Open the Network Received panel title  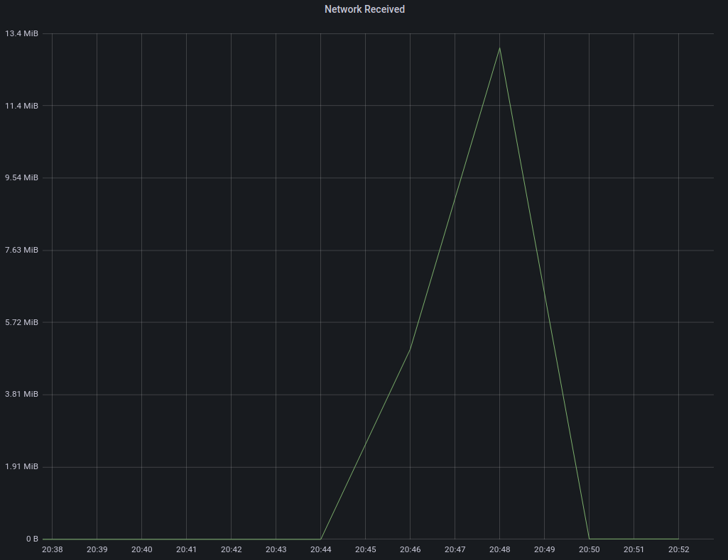click(364, 9)
